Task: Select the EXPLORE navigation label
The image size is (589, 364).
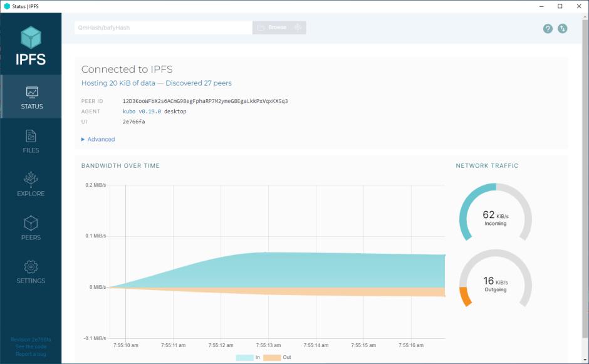Action: click(x=31, y=194)
